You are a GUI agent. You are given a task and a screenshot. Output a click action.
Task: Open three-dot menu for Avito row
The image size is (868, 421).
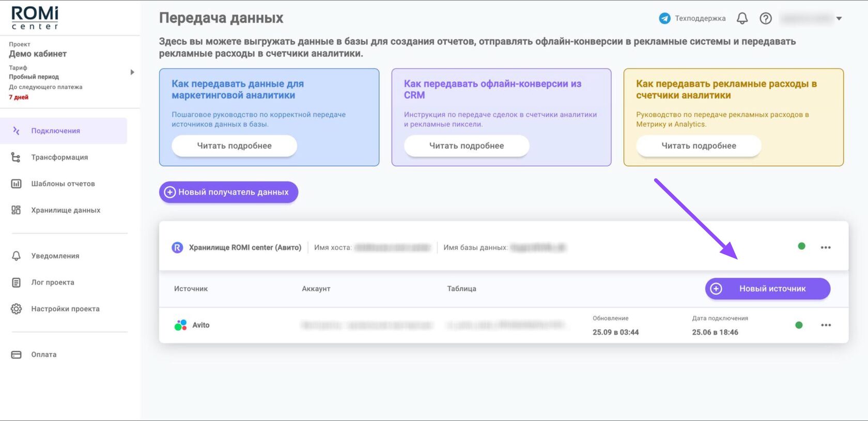826,325
